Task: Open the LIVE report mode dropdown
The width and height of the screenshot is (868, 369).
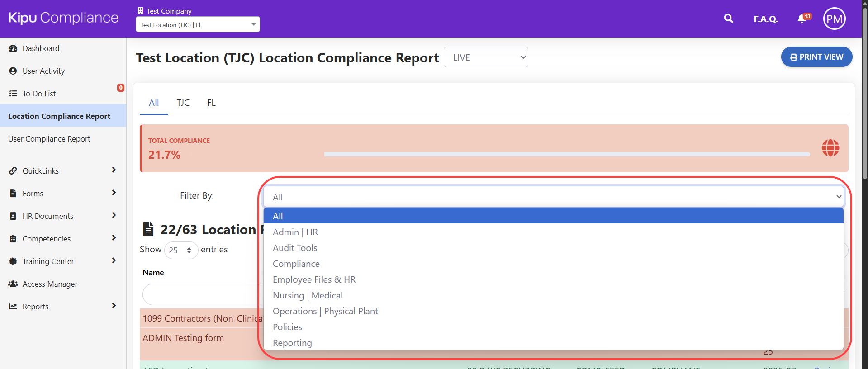Action: tap(486, 57)
